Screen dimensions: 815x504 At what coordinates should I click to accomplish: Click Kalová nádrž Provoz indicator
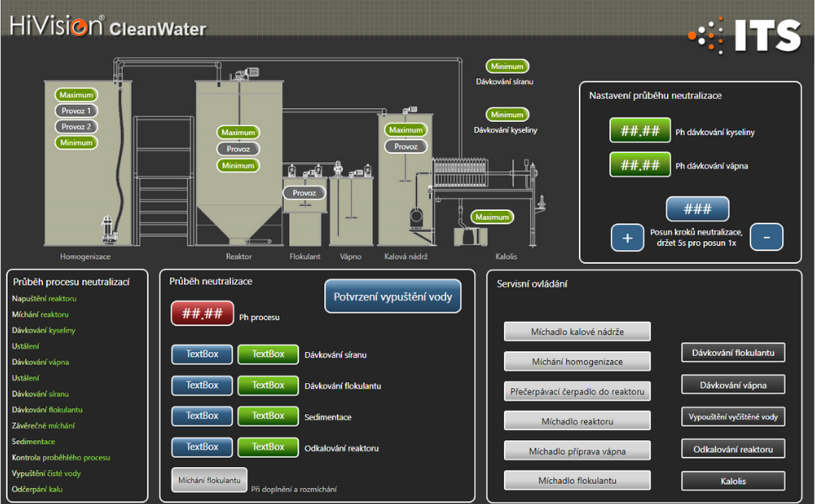406,146
